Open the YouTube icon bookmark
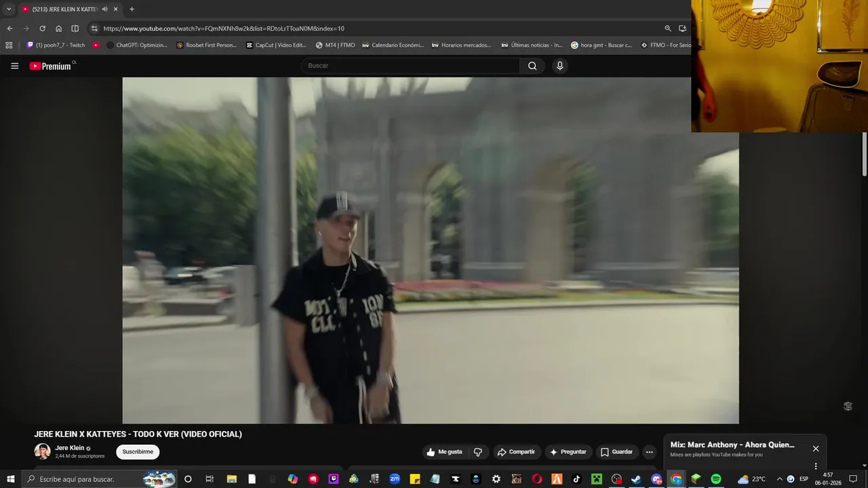Screen dimensions: 868x488 96,45
